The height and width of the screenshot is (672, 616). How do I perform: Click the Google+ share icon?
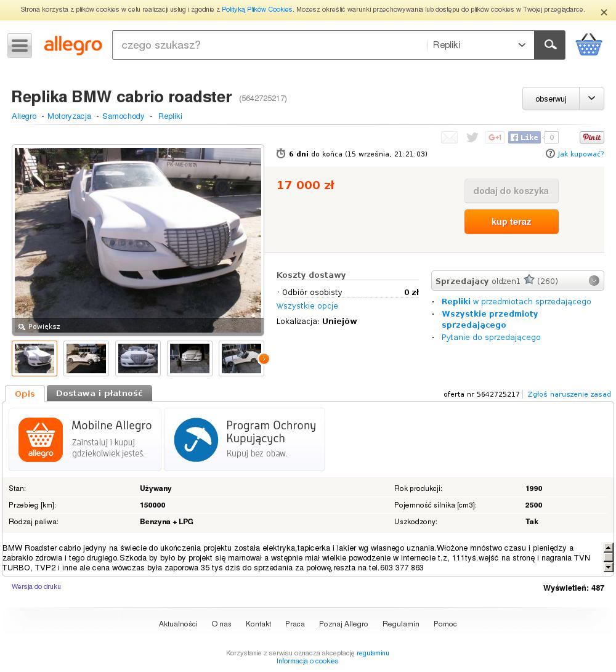(494, 137)
